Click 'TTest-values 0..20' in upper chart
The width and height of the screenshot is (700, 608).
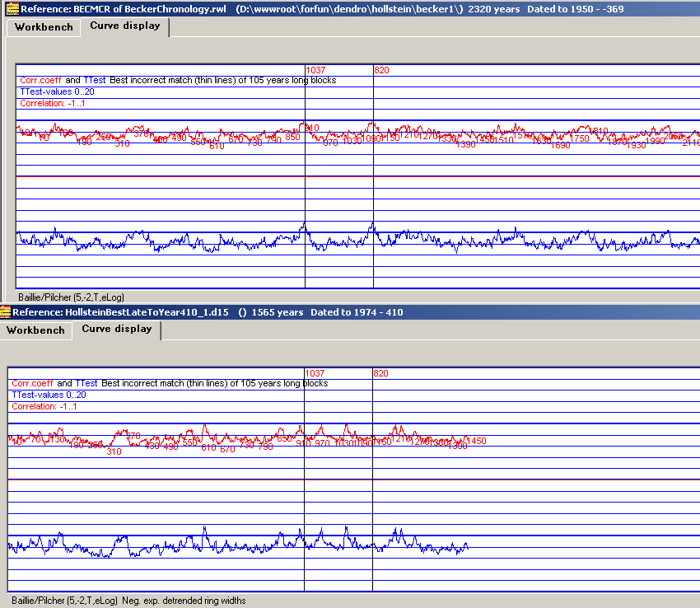pos(57,91)
